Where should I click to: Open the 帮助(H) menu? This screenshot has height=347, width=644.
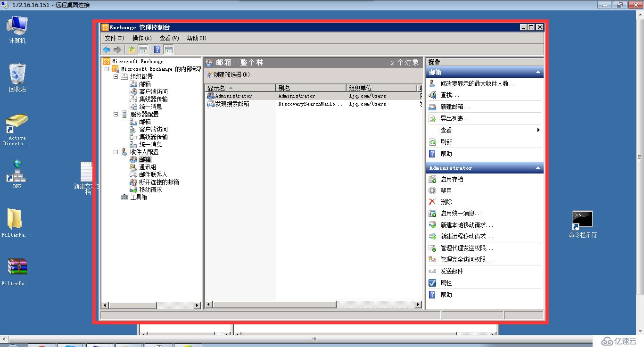click(x=197, y=38)
